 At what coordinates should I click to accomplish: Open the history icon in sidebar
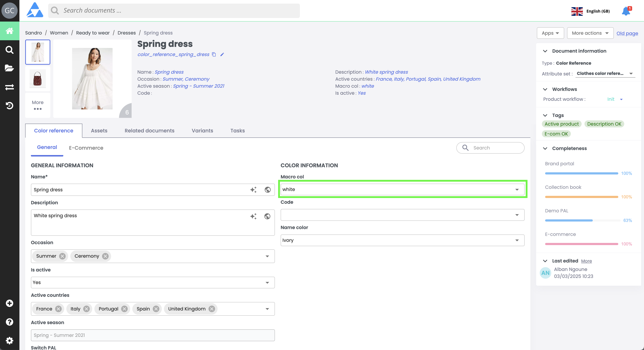(10, 106)
